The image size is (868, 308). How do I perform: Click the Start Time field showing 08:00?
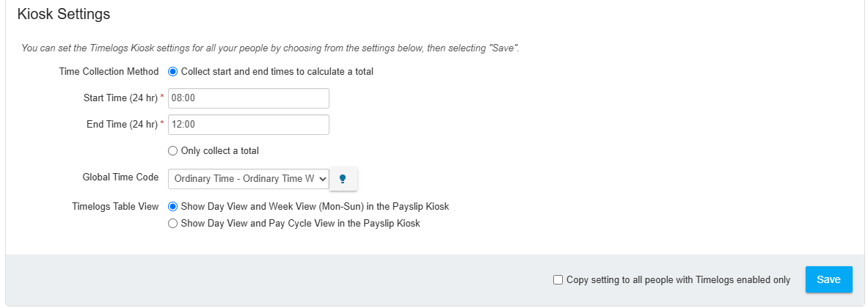[x=249, y=98]
